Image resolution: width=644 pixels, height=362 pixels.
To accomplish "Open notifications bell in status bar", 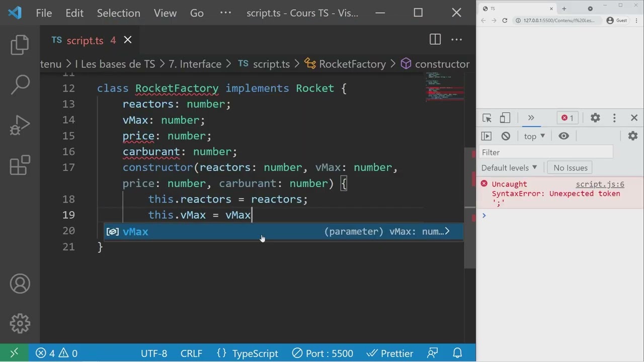I will pos(457,353).
